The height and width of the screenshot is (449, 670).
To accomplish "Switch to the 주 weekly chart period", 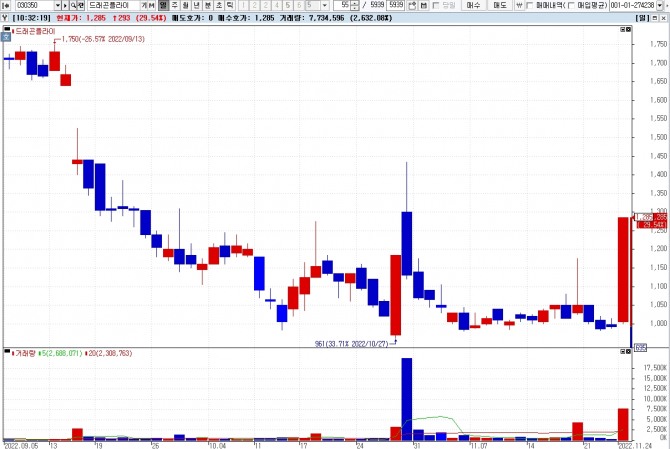I will point(174,5).
